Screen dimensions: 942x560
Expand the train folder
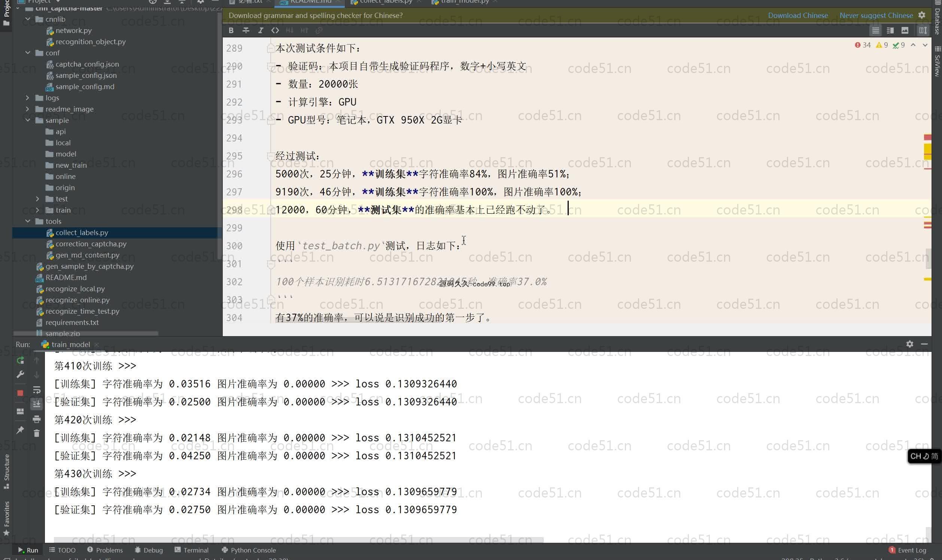pos(37,210)
